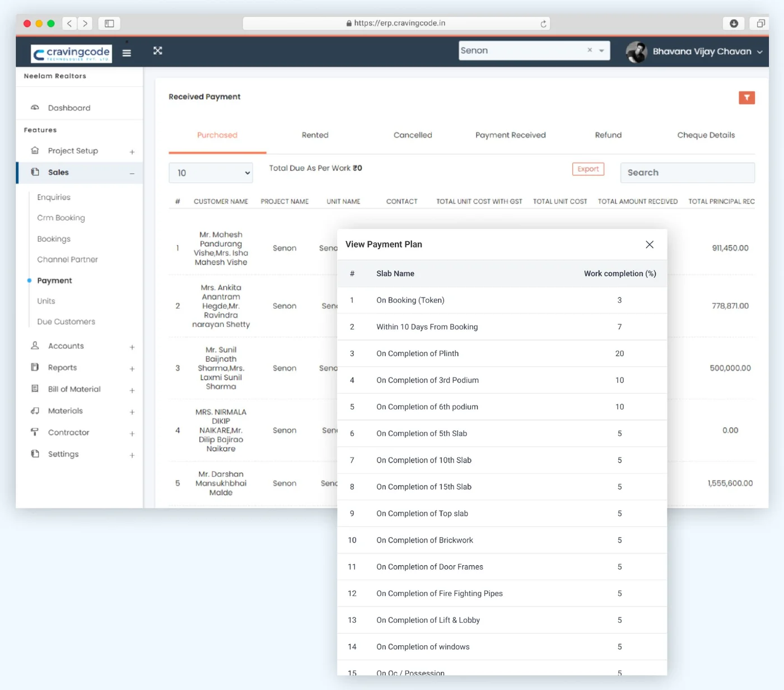Click the Contractor paint roller icon
This screenshot has height=690, width=784.
[x=35, y=432]
